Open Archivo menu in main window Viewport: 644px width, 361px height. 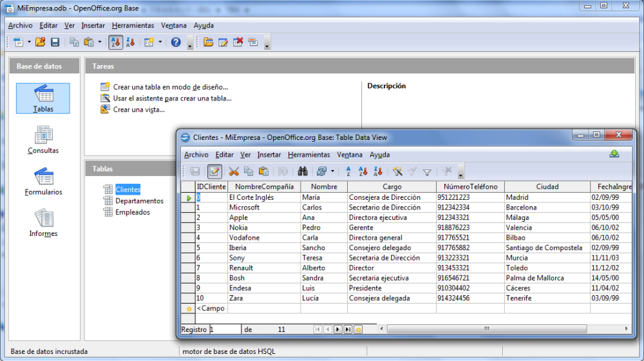pos(20,26)
